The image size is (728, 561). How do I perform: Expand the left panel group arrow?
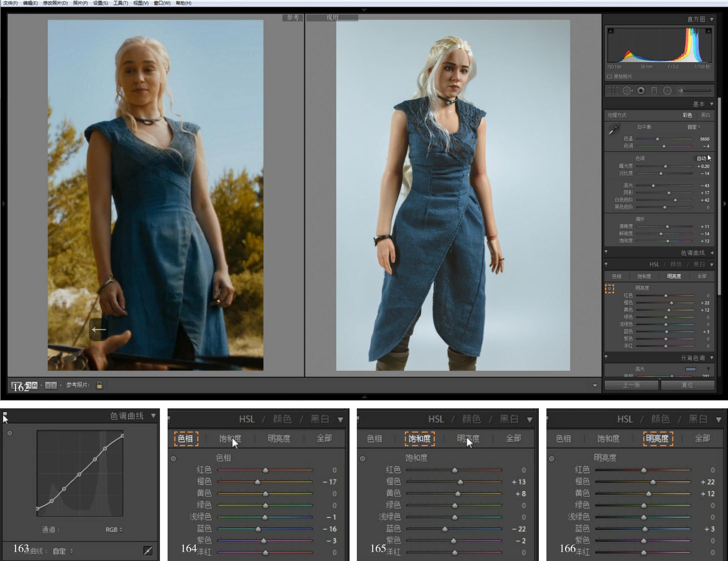coord(4,203)
